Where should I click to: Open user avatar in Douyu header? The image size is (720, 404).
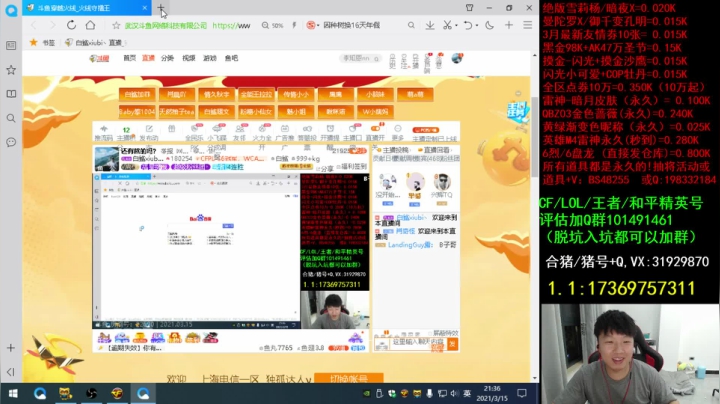pyautogui.click(x=457, y=58)
